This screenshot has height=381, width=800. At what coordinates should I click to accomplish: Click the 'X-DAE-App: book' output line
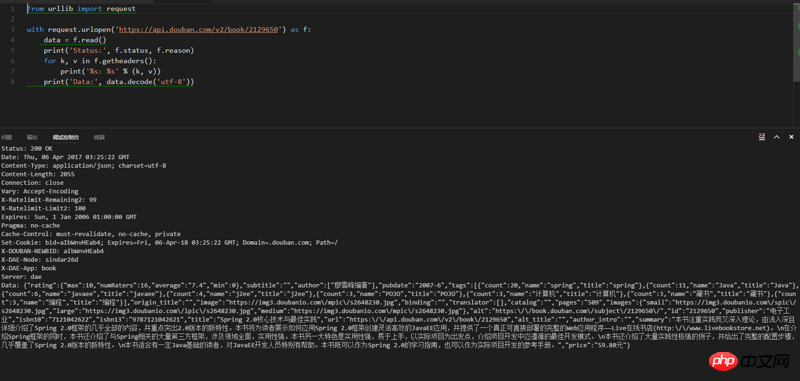coord(29,268)
